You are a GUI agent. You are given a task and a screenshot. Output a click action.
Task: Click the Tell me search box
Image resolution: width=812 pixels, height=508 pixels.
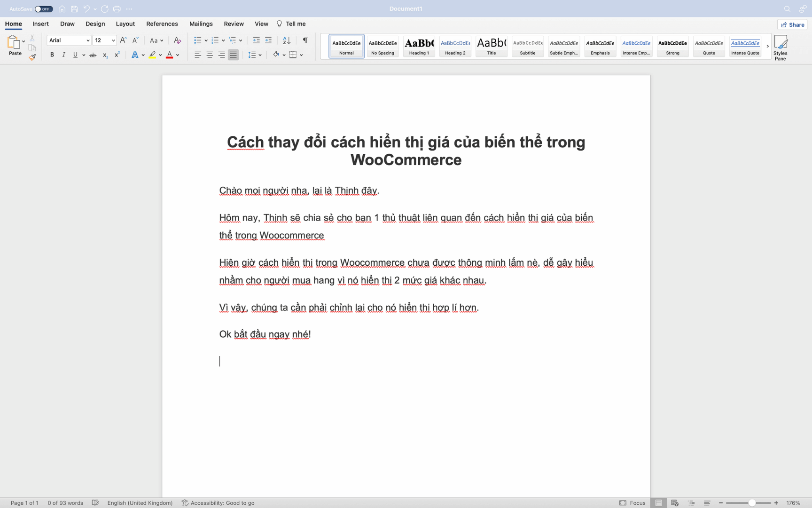(291, 24)
